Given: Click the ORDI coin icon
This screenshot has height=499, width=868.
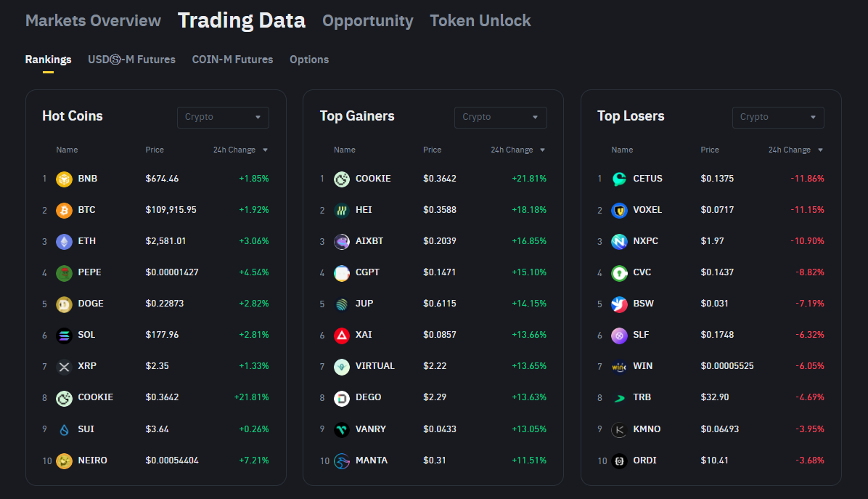Looking at the screenshot, I should pos(619,461).
